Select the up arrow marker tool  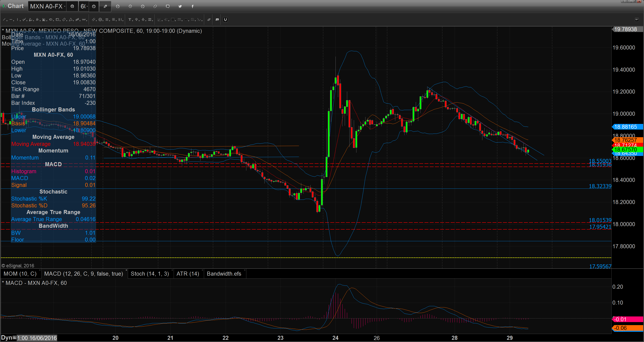[x=136, y=20]
